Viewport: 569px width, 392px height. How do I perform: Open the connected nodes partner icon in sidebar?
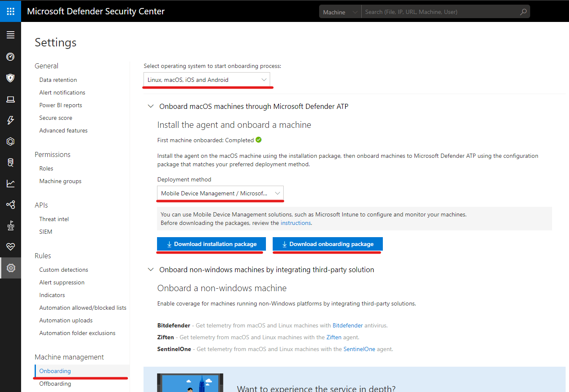(11, 205)
